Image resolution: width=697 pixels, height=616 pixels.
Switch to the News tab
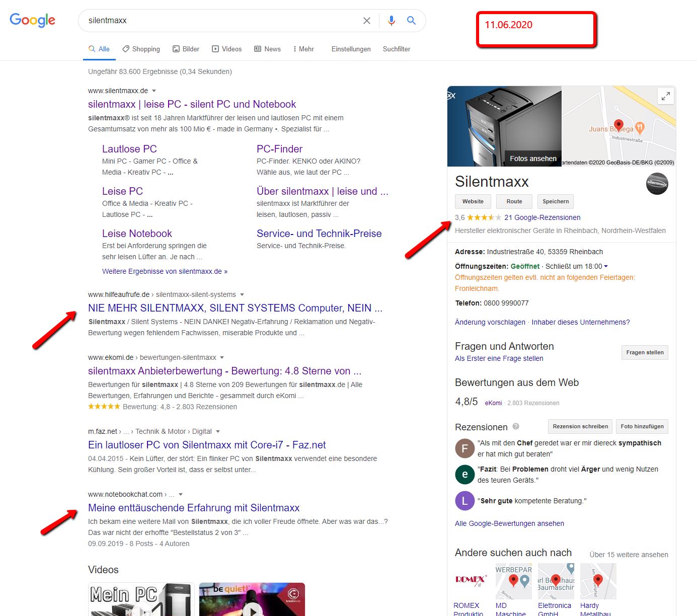tap(267, 49)
